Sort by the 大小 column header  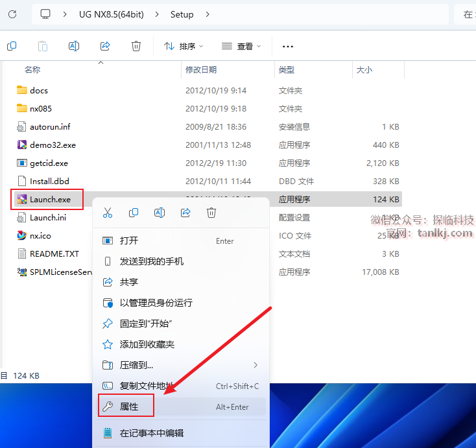point(364,70)
